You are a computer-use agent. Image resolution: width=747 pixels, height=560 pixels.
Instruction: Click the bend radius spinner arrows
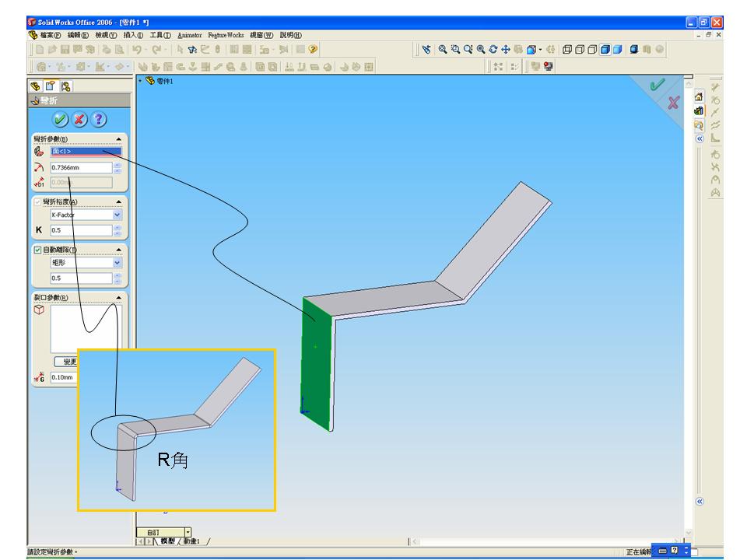(x=117, y=168)
